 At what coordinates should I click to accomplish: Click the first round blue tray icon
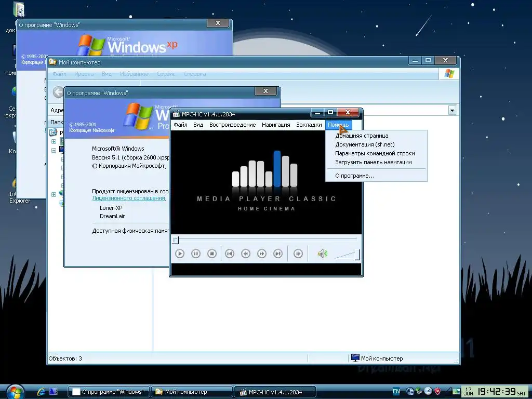point(409,391)
